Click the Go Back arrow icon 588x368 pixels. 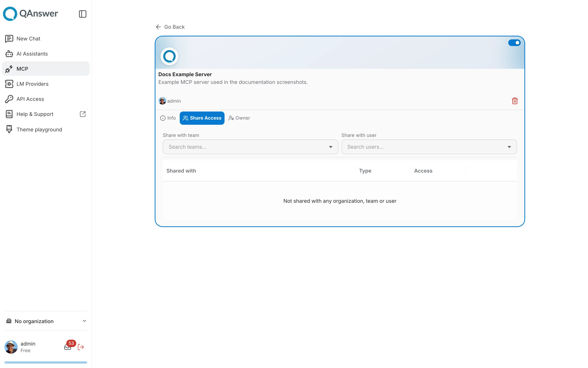(x=158, y=27)
